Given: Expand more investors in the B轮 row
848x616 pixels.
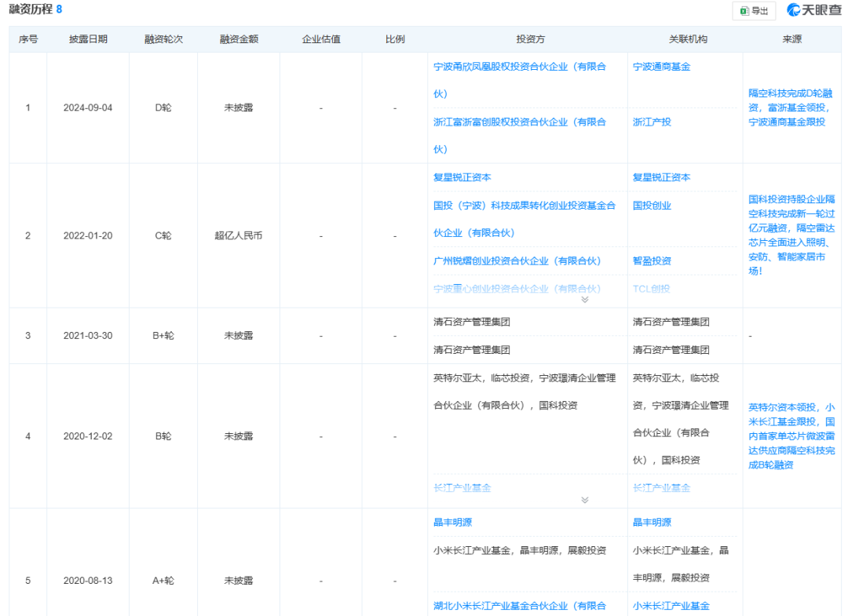Looking at the screenshot, I should [585, 500].
